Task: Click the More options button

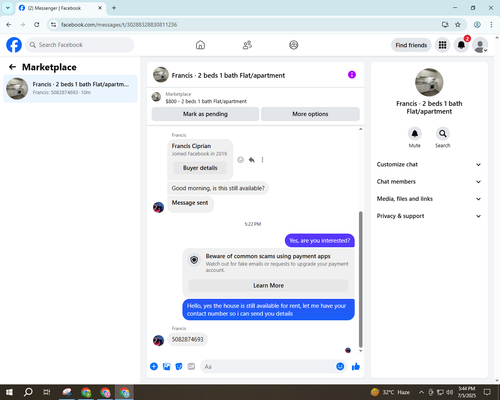Action: click(310, 114)
